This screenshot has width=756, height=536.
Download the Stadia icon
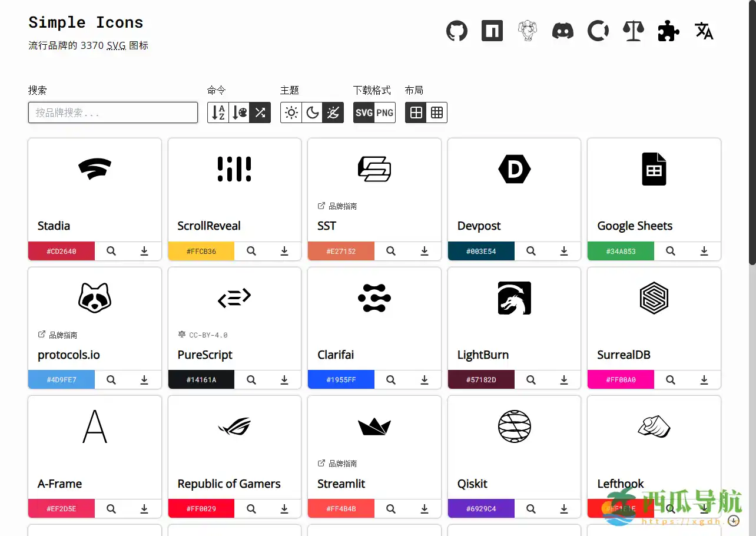click(x=144, y=251)
